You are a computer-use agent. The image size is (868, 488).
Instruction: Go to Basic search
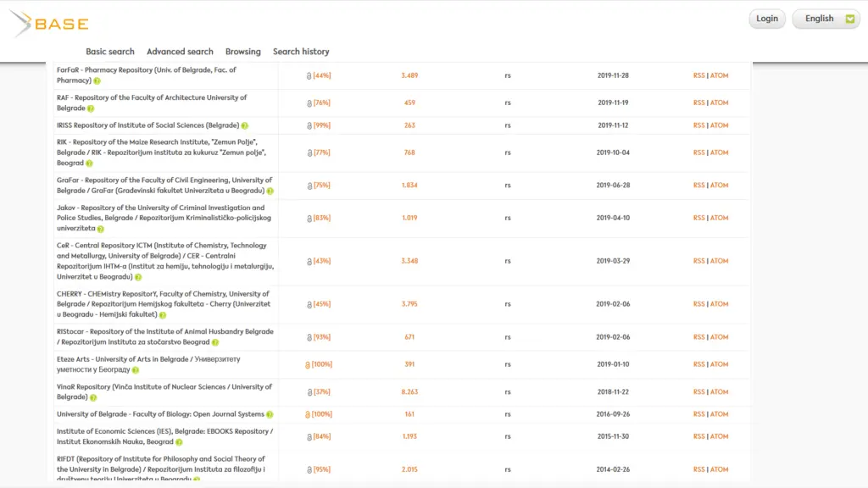point(109,52)
